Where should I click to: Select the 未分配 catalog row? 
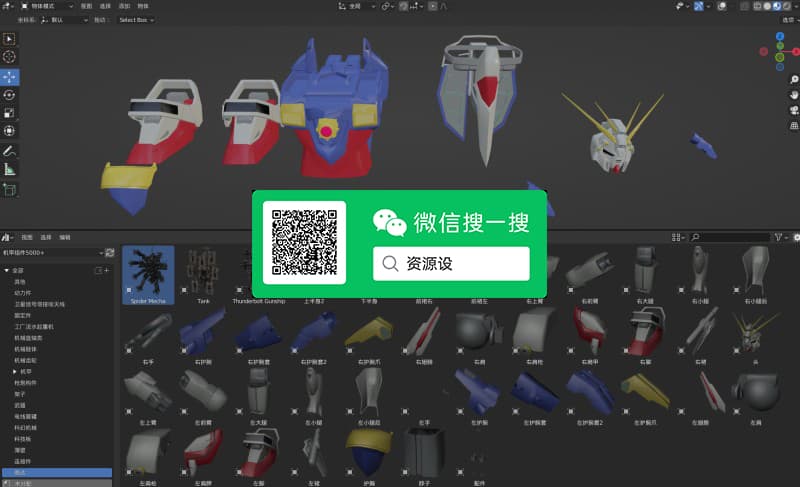tap(57, 483)
